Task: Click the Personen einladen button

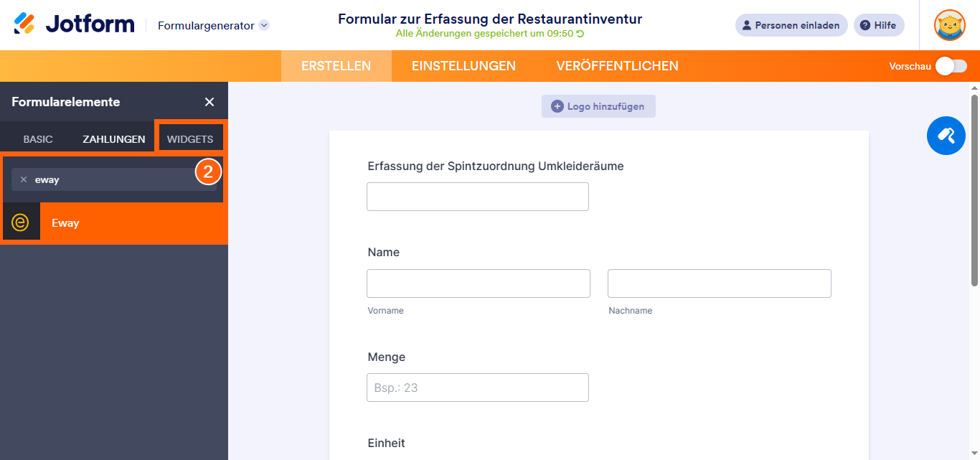Action: [x=791, y=25]
